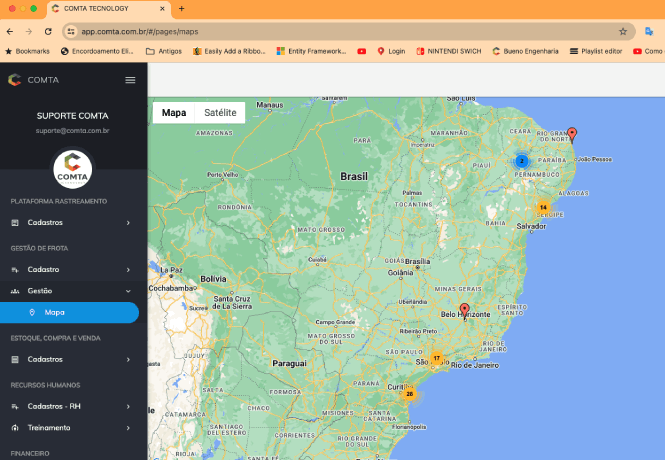This screenshot has width=665, height=460.
Task: Open the Antigos bookmarks folder
Action: (x=164, y=51)
